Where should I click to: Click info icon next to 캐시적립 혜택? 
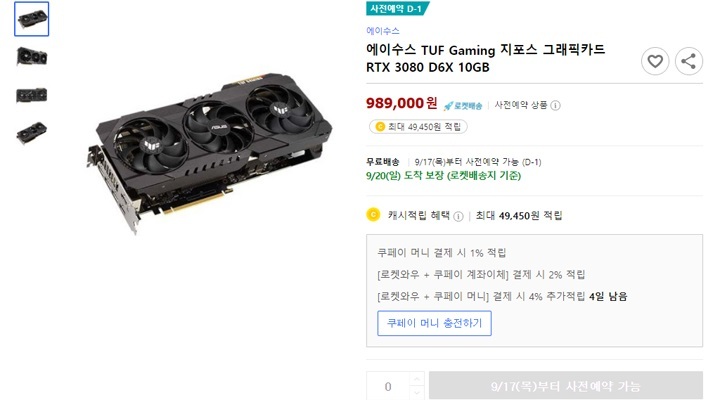coord(458,216)
